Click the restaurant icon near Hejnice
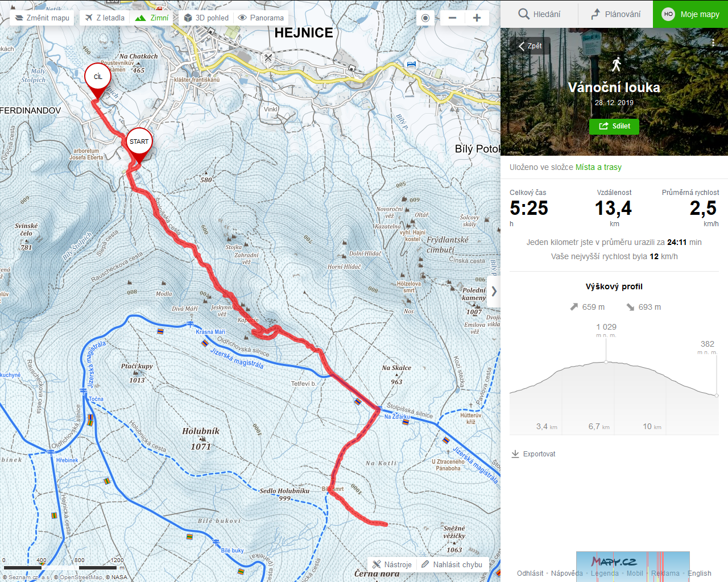The image size is (728, 582). click(268, 57)
